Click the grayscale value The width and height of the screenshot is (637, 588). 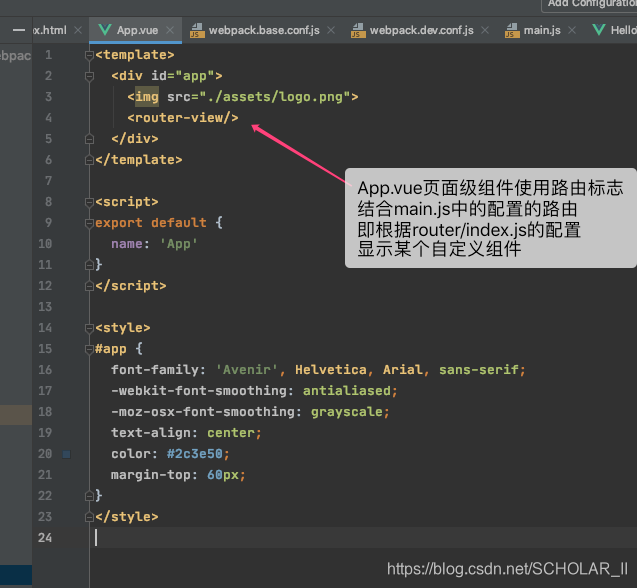[347, 412]
